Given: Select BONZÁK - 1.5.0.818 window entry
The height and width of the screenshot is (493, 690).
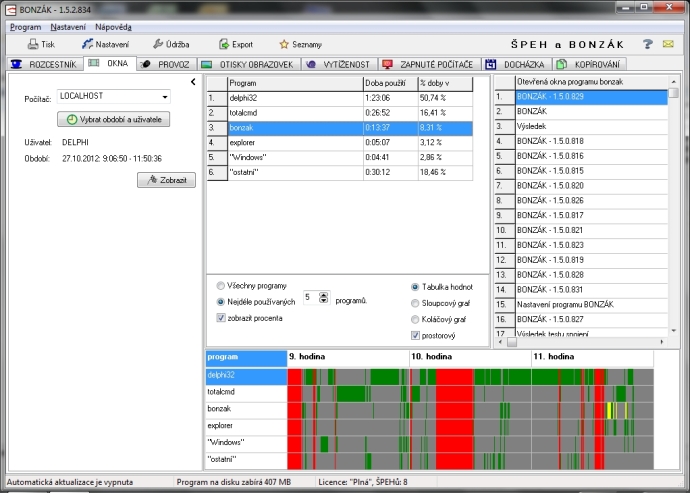Looking at the screenshot, I should pos(591,141).
